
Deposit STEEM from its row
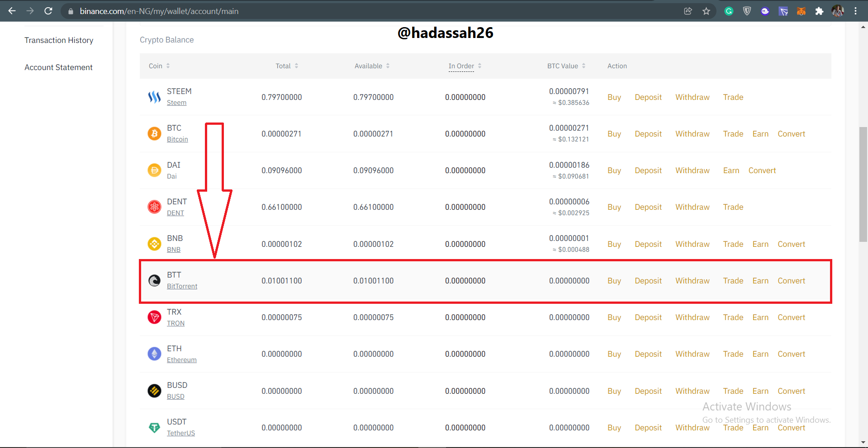(648, 97)
